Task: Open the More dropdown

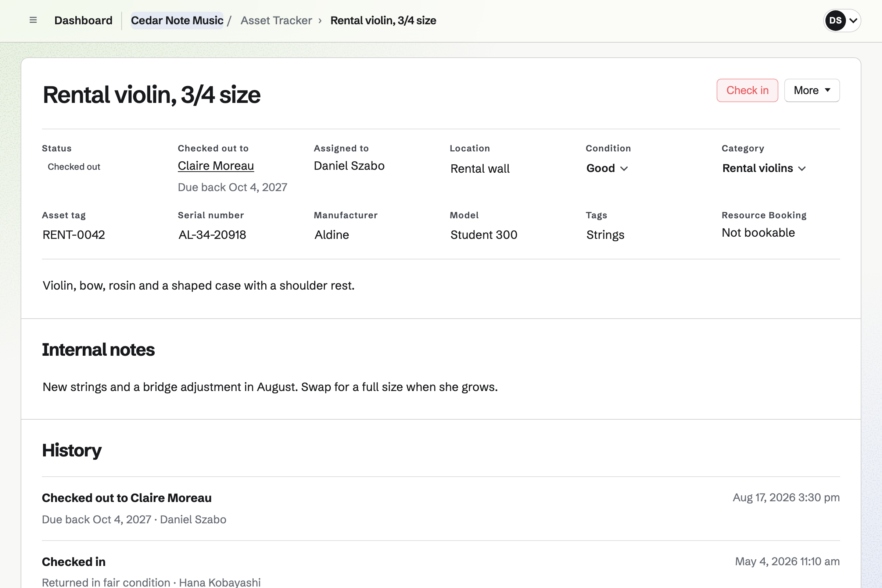Action: click(812, 90)
